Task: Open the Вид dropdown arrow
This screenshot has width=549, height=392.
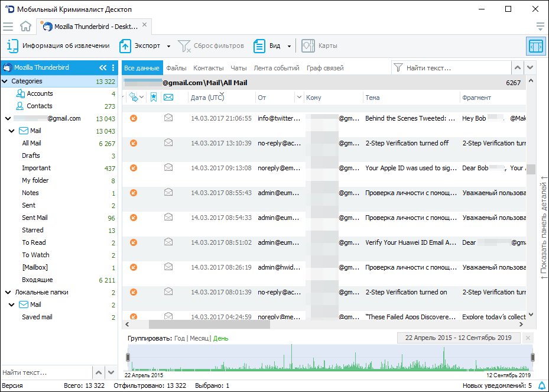Action: (x=289, y=46)
